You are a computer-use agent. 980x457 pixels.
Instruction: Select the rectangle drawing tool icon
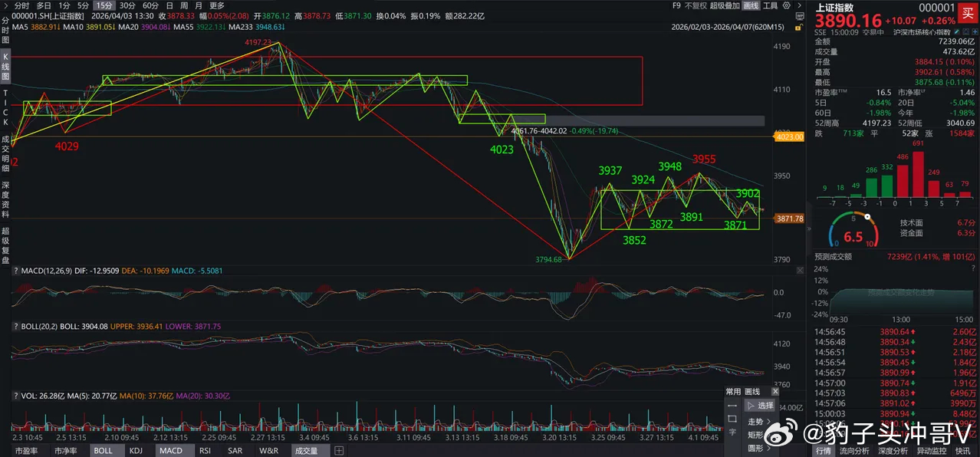click(x=732, y=419)
